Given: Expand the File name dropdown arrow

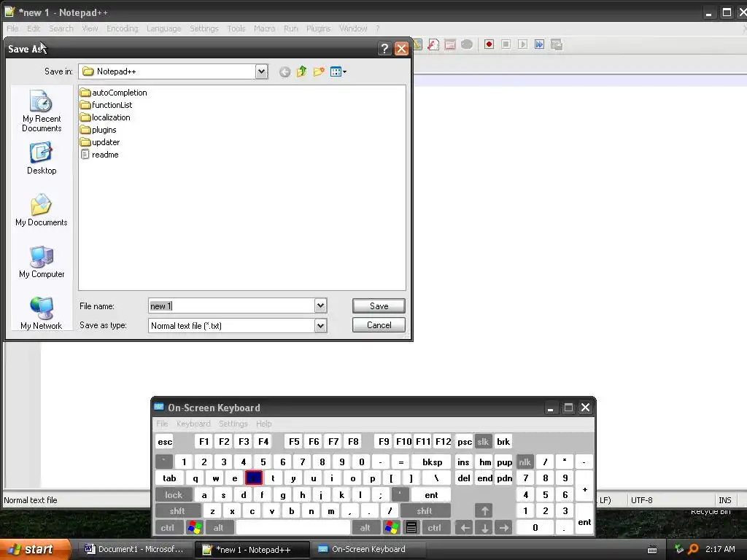Looking at the screenshot, I should click(x=321, y=306).
